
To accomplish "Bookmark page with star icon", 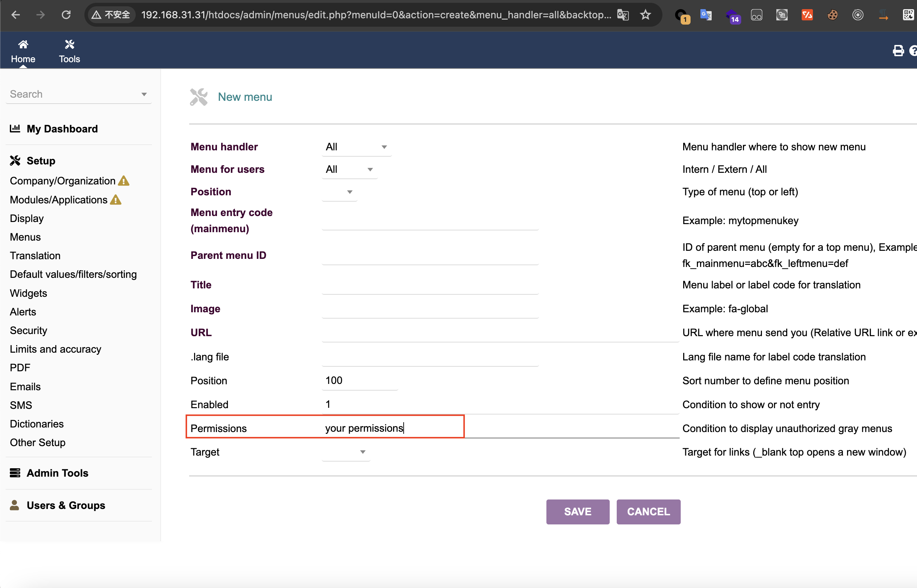I will (x=645, y=15).
